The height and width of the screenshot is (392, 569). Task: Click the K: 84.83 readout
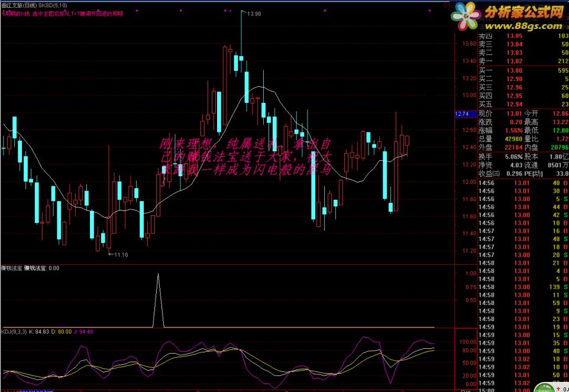tap(38, 332)
